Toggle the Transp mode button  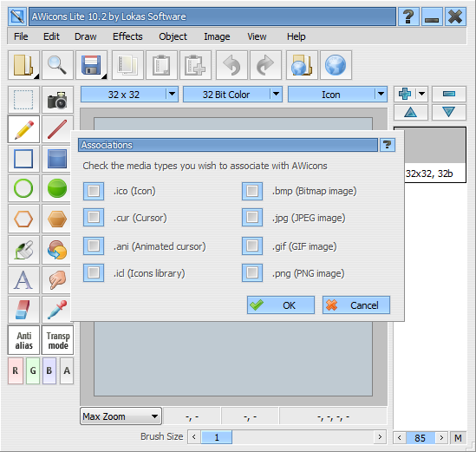pos(57,340)
